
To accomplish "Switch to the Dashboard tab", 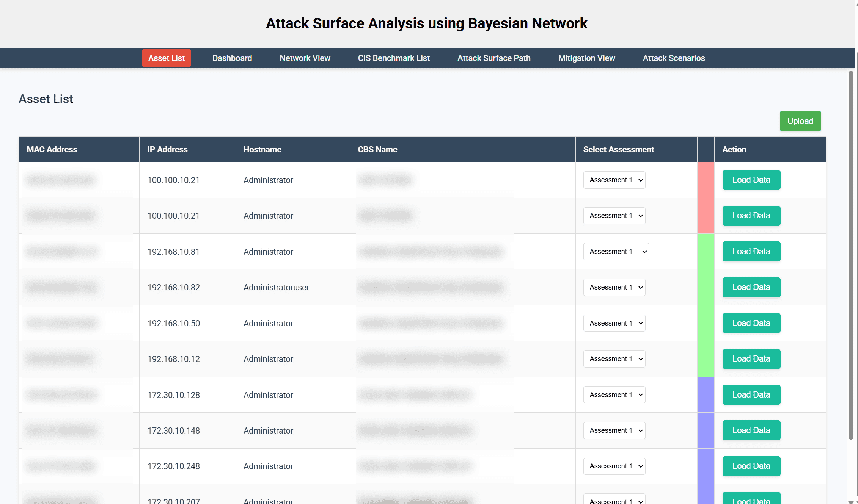I will 232,58.
